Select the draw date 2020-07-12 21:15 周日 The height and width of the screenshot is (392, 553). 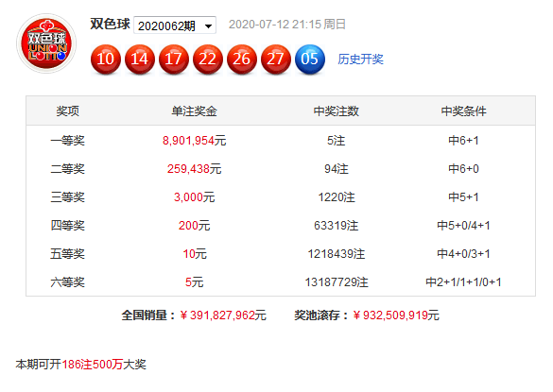pos(287,25)
